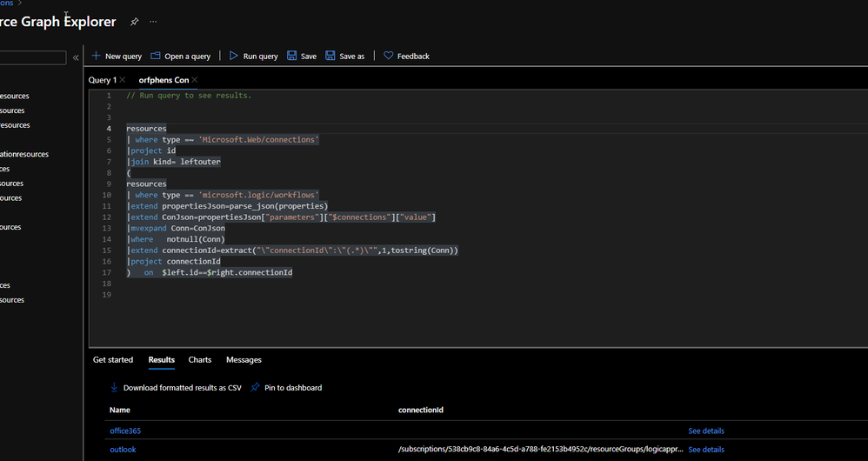The image size is (868, 461).
Task: Click the 'Microsoft.Web/connections' string in line 5
Action: pos(258,139)
